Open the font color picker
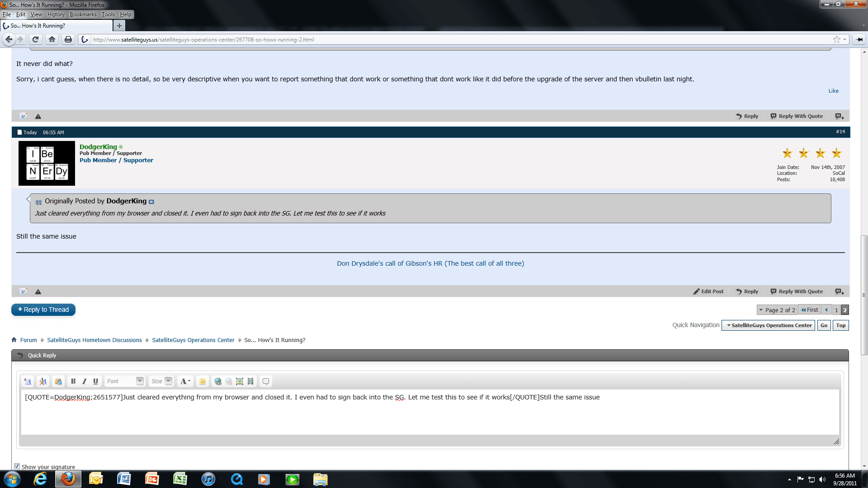 [x=185, y=381]
